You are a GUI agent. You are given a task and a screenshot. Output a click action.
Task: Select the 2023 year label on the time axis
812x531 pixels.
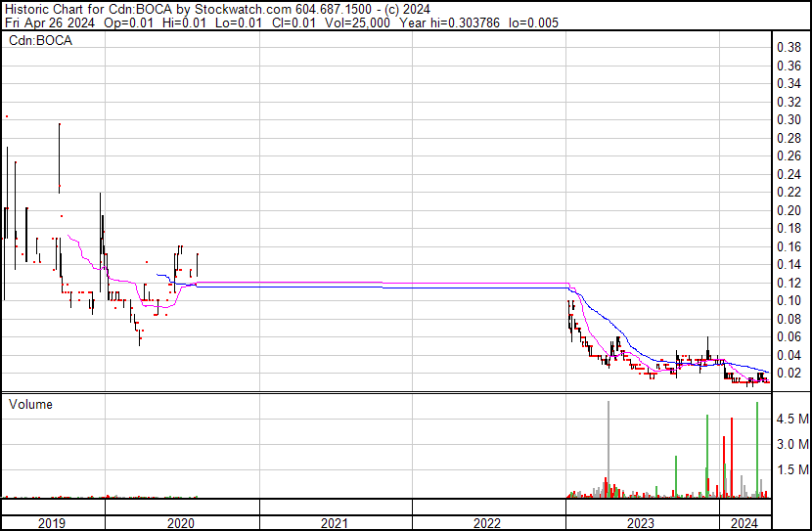[x=641, y=523]
